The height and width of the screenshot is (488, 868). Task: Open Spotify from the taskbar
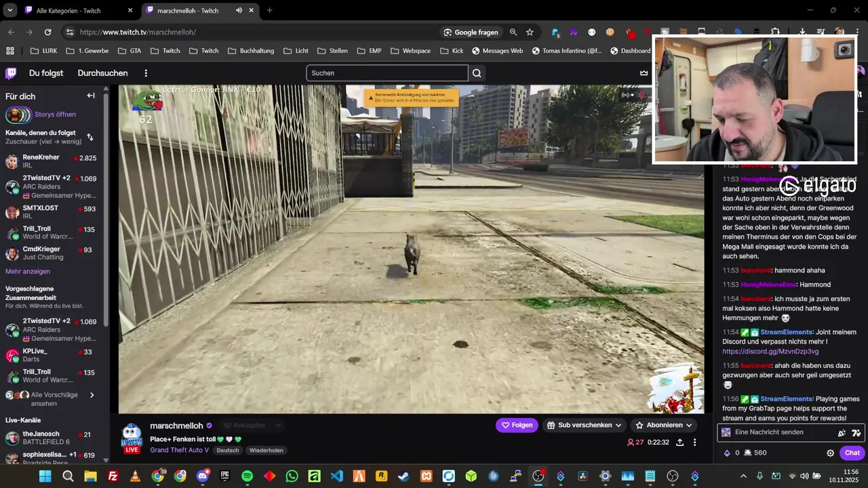point(247,476)
